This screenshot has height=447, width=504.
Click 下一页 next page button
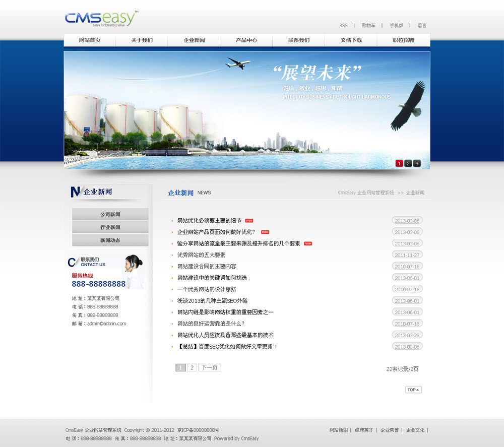209,368
